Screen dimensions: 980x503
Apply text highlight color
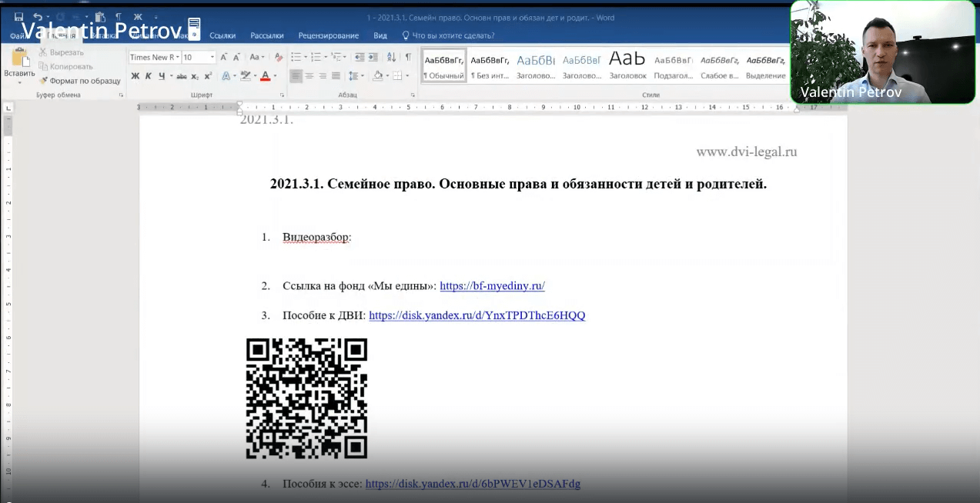(245, 75)
